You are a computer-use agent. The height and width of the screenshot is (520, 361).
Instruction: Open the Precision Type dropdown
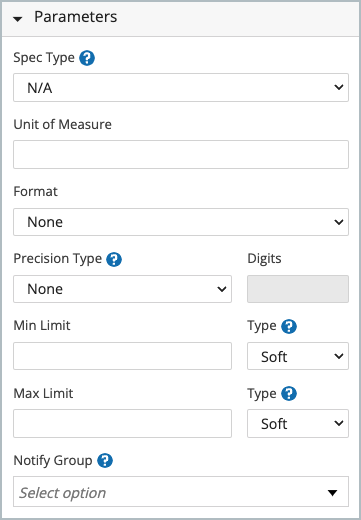(122, 289)
